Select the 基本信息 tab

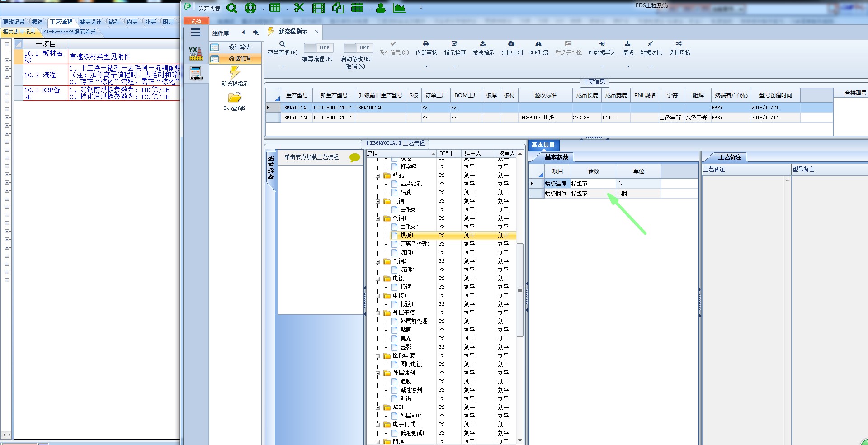point(543,145)
